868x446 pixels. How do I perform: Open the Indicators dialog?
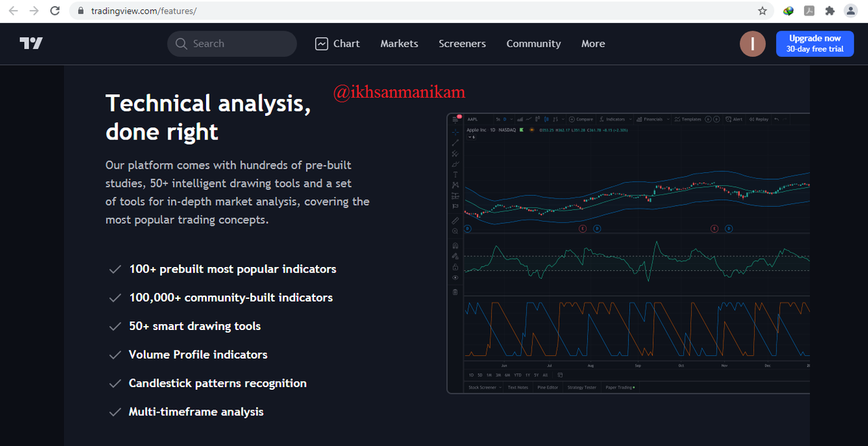coord(611,119)
